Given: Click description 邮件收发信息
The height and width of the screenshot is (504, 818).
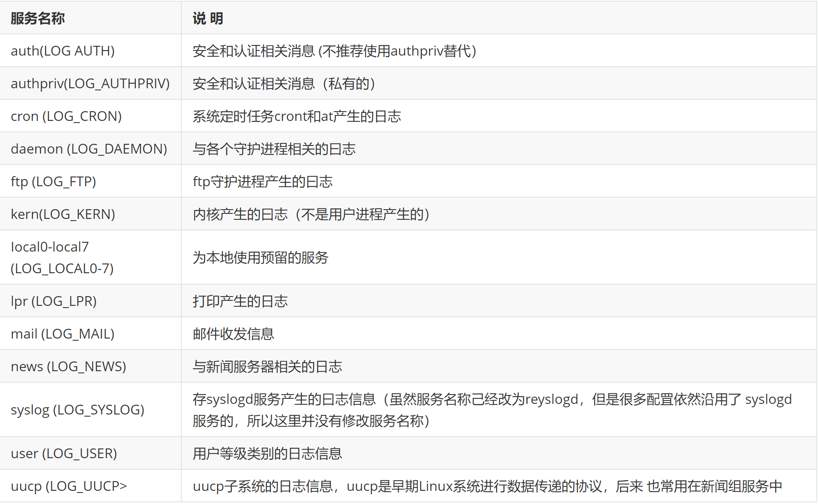Looking at the screenshot, I should point(233,334).
